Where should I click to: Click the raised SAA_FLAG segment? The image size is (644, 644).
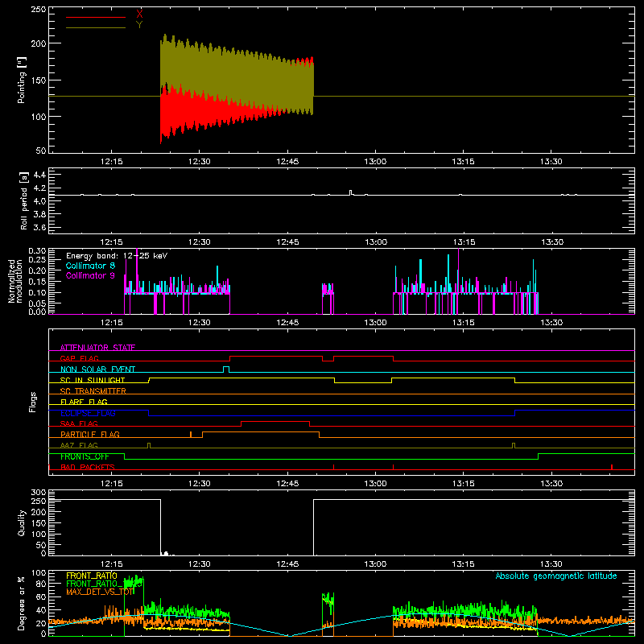click(x=275, y=422)
